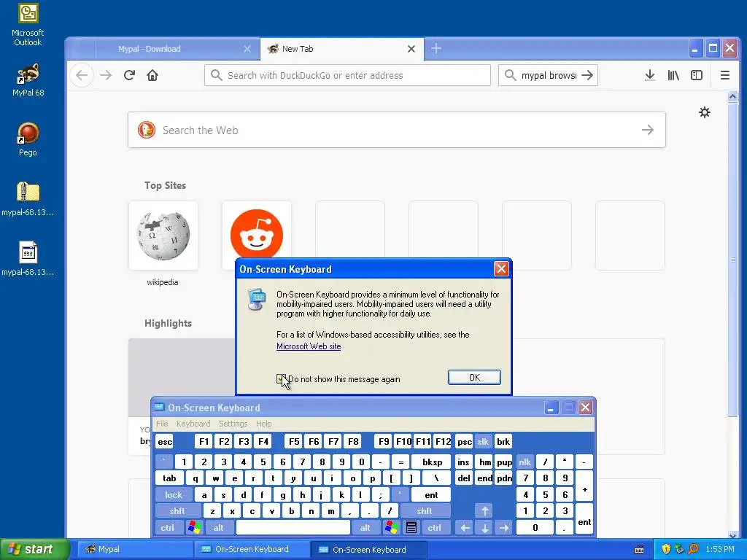Image resolution: width=747 pixels, height=560 pixels.
Task: Open the browser Home page
Action: (152, 75)
